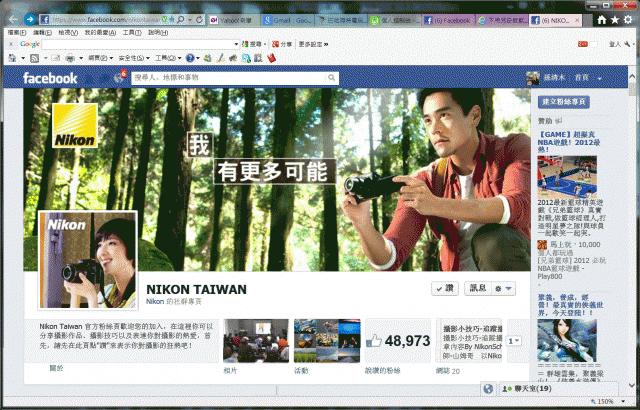Click in the Facebook search input field
640x410 pixels.
pyautogui.click(x=229, y=78)
